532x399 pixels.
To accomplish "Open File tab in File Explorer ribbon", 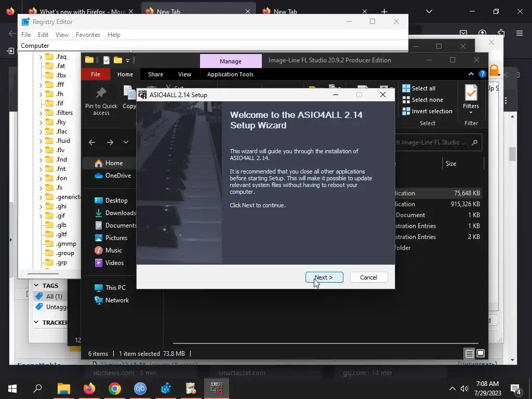I will [x=96, y=74].
